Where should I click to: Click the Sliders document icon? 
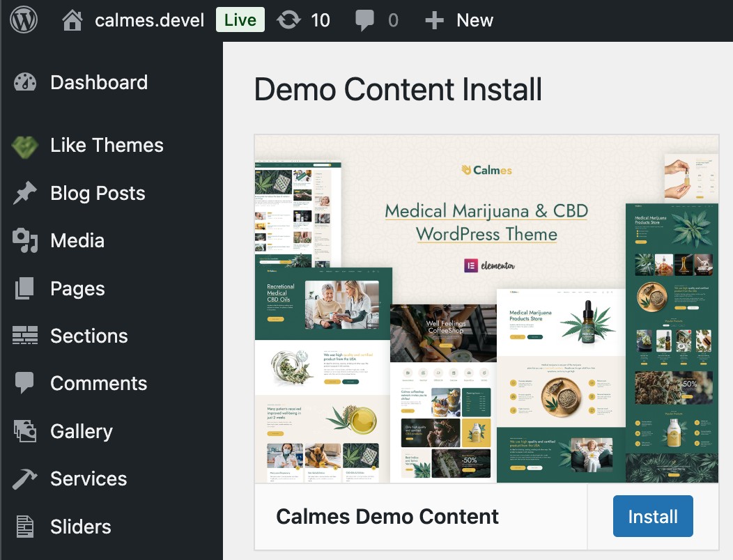(x=25, y=527)
